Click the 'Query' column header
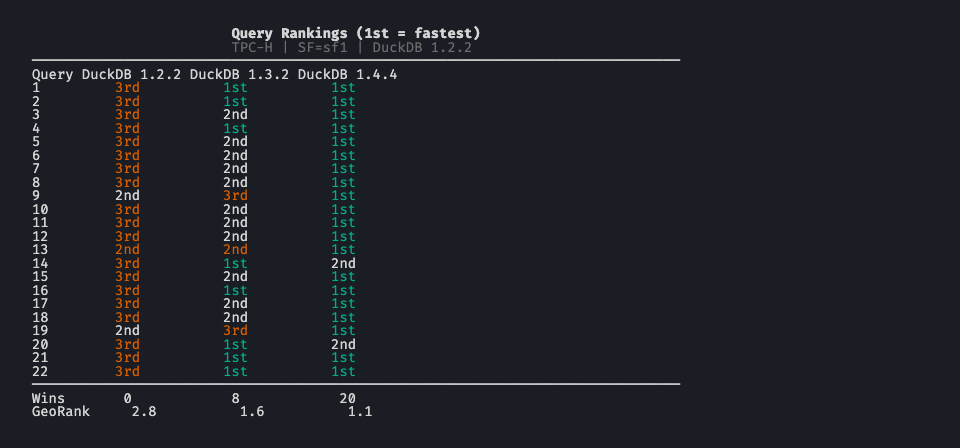 [x=53, y=75]
